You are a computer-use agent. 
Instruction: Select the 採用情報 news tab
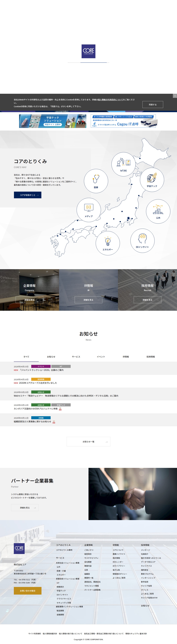[151, 357]
